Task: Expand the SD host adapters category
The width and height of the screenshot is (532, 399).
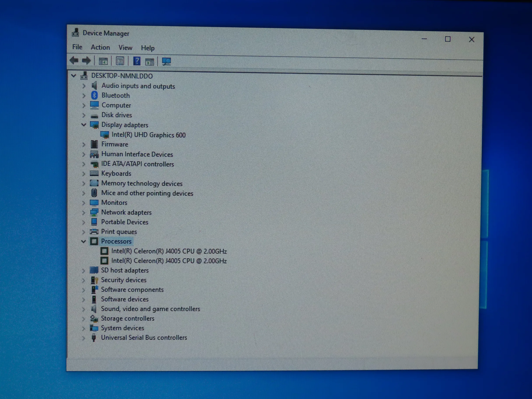Action: pos(84,271)
